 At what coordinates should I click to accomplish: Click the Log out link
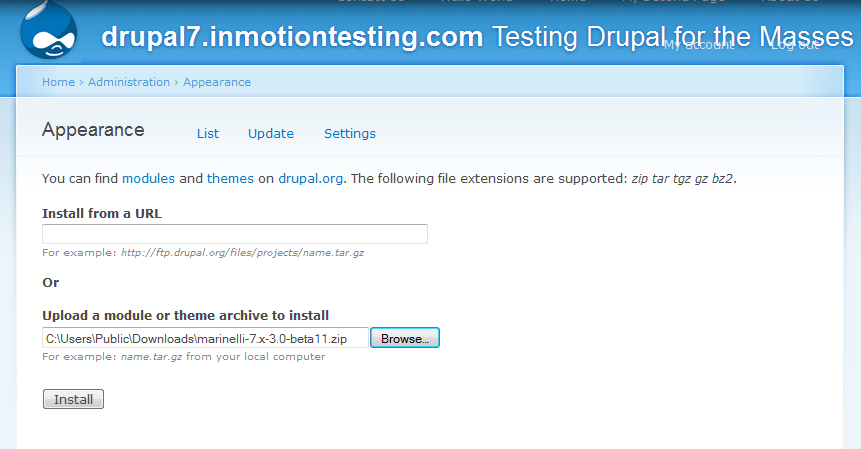(796, 45)
